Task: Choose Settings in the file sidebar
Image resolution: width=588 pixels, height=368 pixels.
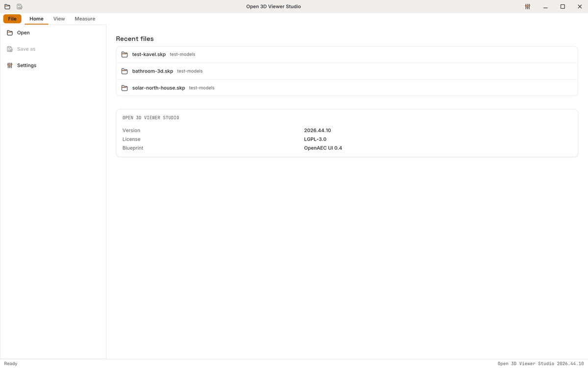Action: point(53,65)
